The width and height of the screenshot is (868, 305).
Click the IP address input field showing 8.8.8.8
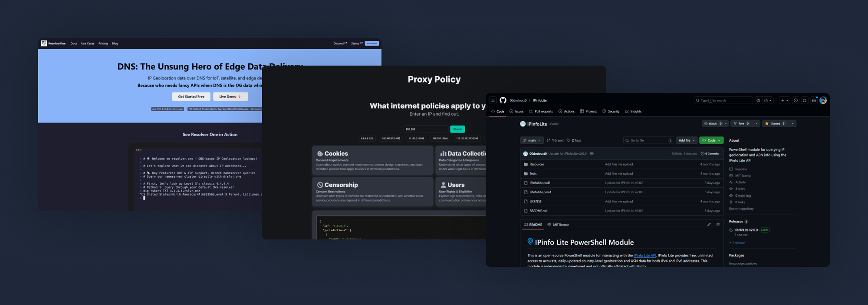pyautogui.click(x=426, y=129)
